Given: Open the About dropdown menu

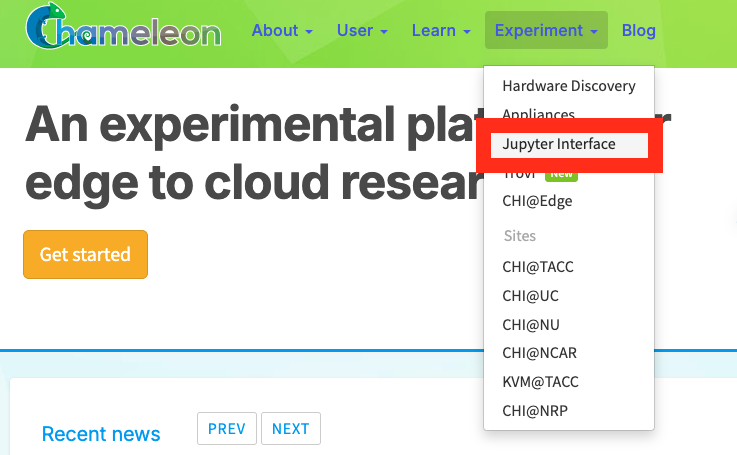Looking at the screenshot, I should 282,31.
